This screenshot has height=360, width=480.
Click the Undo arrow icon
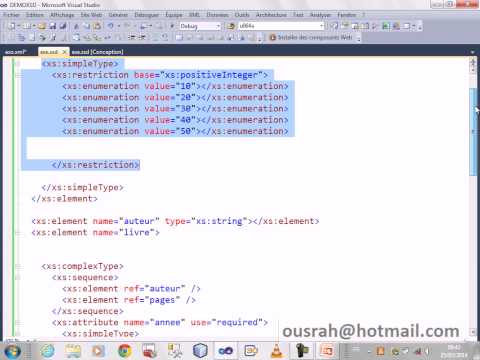pyautogui.click(x=110, y=26)
